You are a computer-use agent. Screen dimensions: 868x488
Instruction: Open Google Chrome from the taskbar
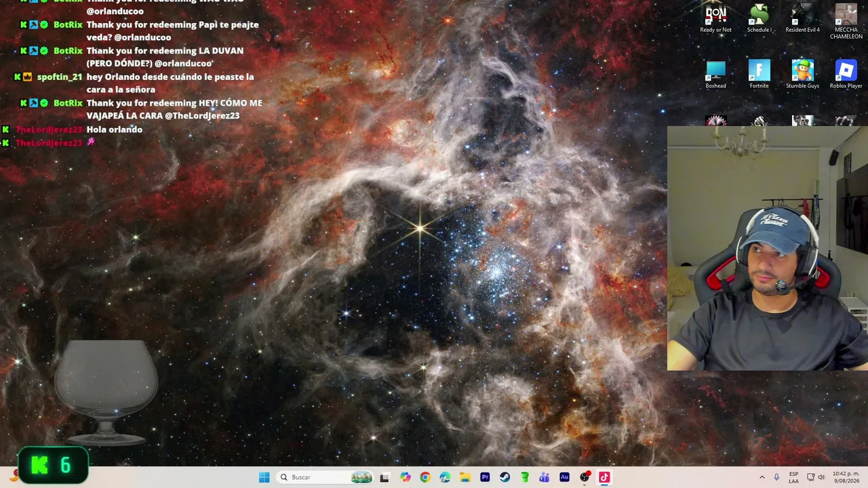pyautogui.click(x=425, y=477)
